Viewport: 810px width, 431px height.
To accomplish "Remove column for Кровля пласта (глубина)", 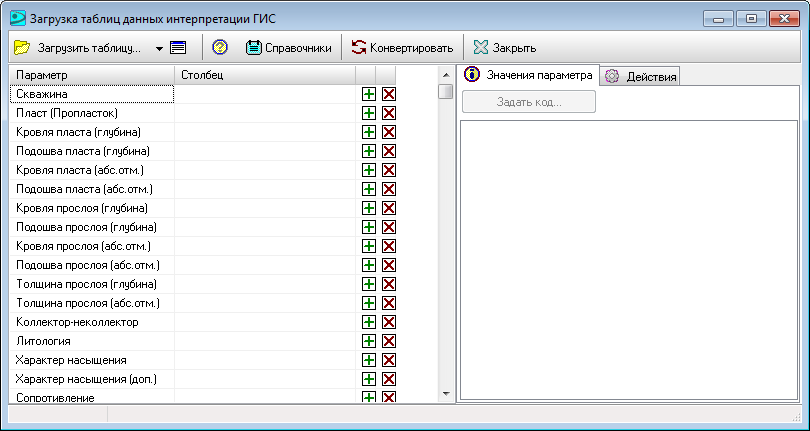I will click(x=389, y=132).
